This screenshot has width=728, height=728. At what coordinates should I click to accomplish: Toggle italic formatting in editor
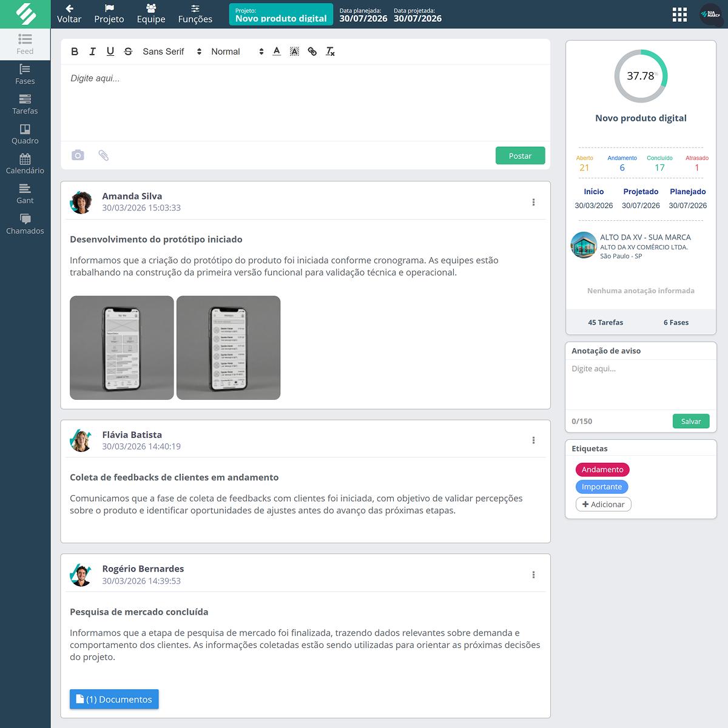92,52
